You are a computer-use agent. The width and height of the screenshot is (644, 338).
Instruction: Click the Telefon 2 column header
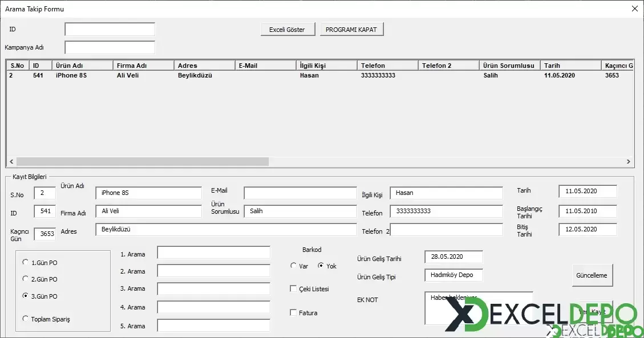(x=448, y=66)
